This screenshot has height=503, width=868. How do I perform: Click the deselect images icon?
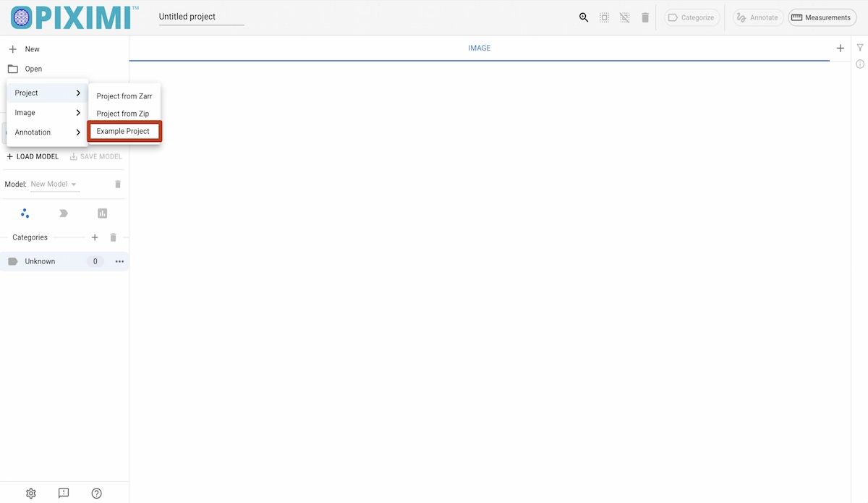[x=625, y=17]
